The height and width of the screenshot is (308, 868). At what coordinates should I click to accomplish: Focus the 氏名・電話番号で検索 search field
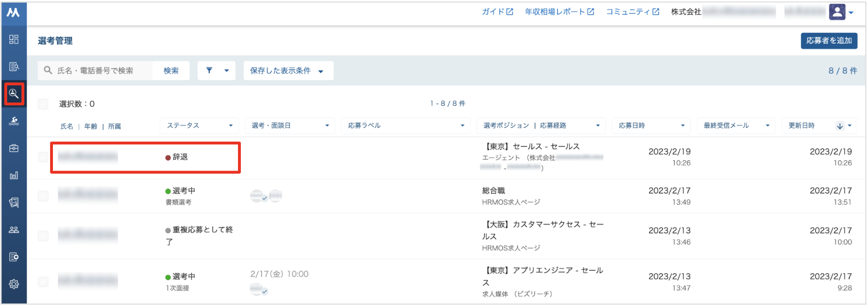pos(95,71)
